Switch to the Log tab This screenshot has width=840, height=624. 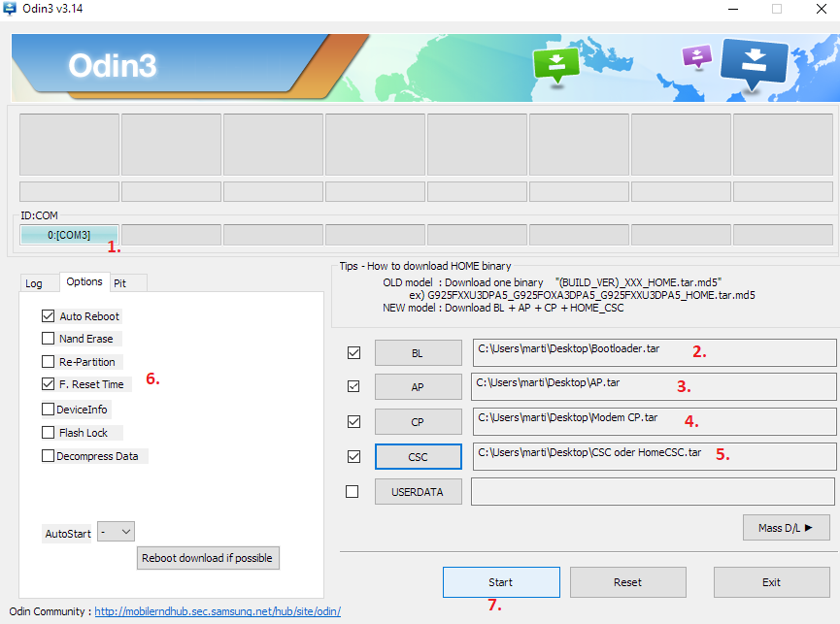pos(34,283)
